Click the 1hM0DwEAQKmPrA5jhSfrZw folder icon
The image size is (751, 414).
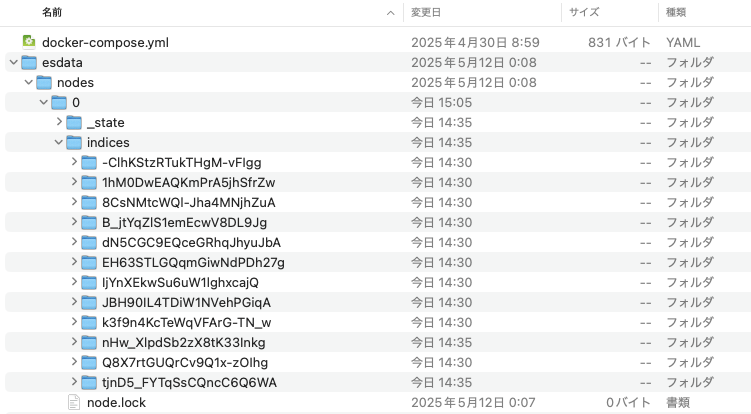(x=89, y=183)
